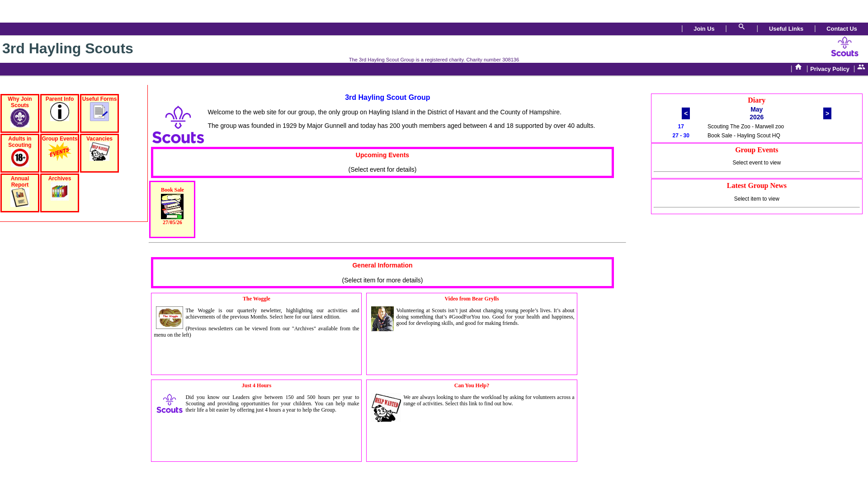
Task: Open Book Sale - Hayling Scout HQ diary entry
Action: tap(744, 136)
